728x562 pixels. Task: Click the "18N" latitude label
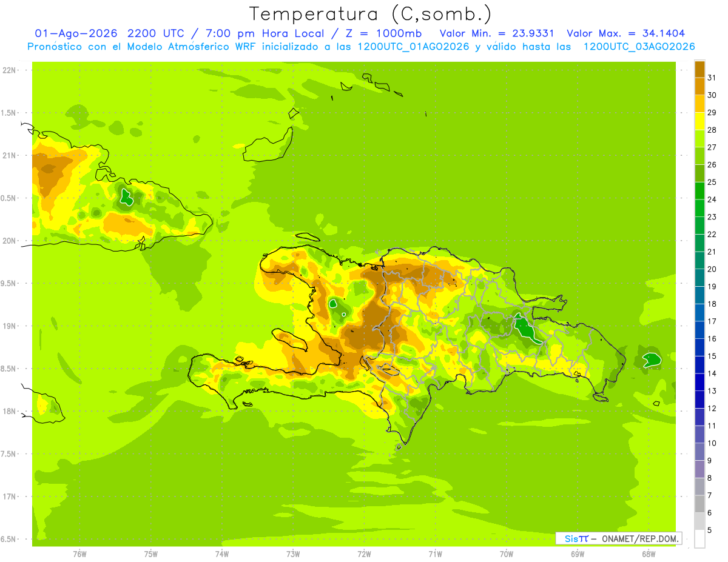click(x=10, y=411)
